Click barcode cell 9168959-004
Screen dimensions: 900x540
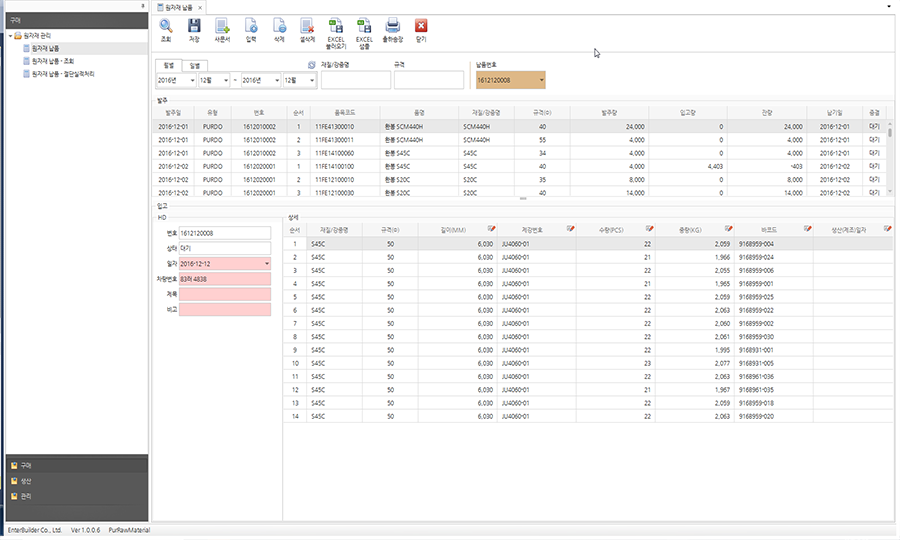773,244
